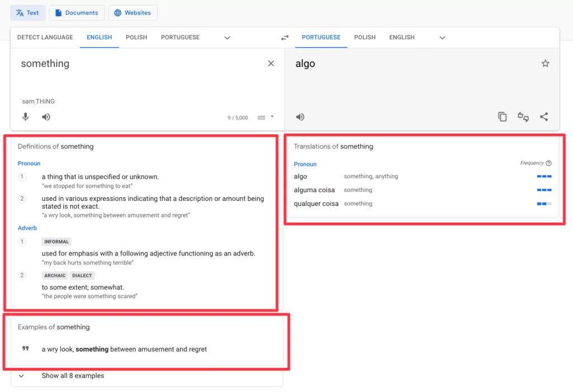Screen dimensions: 573x392
Task: Click the frequency bar for 'alguma coisa'
Action: tap(544, 190)
